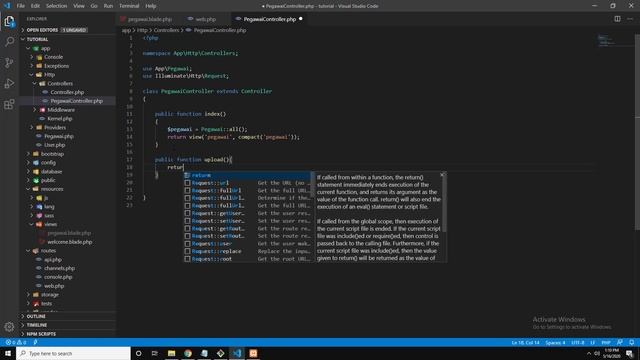Open the editor More Actions ellipsis
The height and width of the screenshot is (360, 640).
(630, 19)
